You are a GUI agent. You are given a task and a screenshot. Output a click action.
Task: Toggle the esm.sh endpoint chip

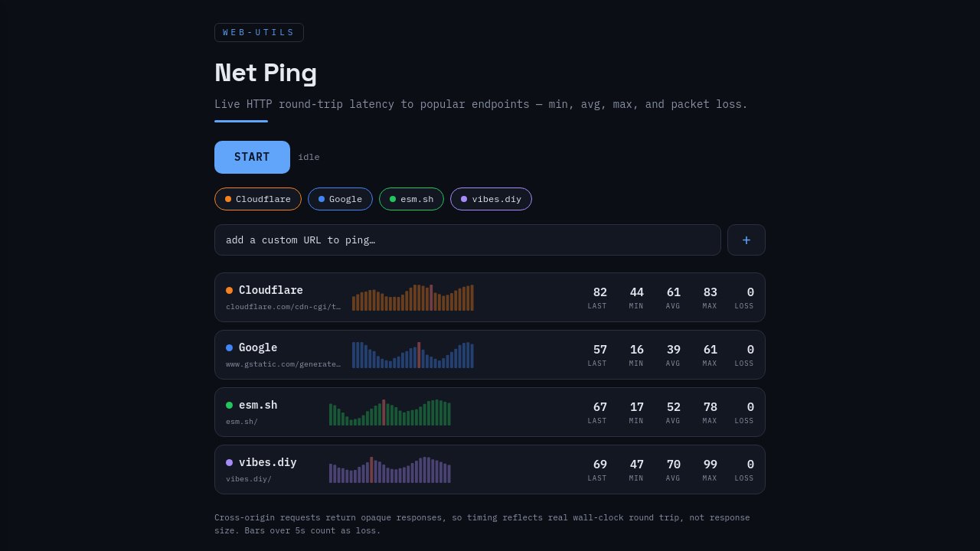411,199
